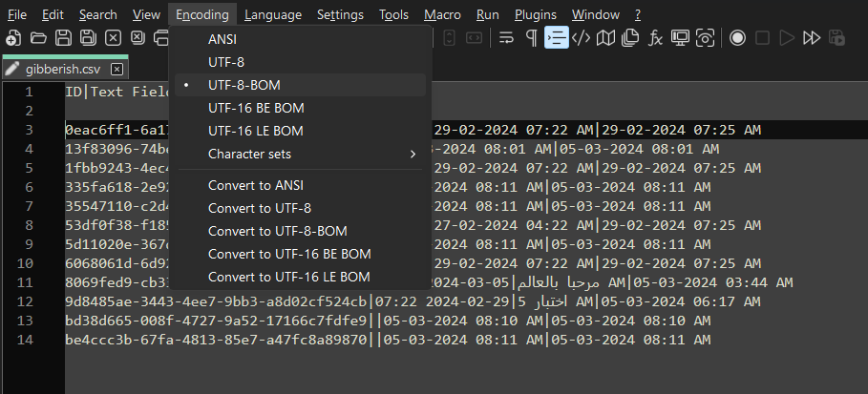
Task: Click Convert to UTF-16 LE BOM
Action: coord(288,277)
